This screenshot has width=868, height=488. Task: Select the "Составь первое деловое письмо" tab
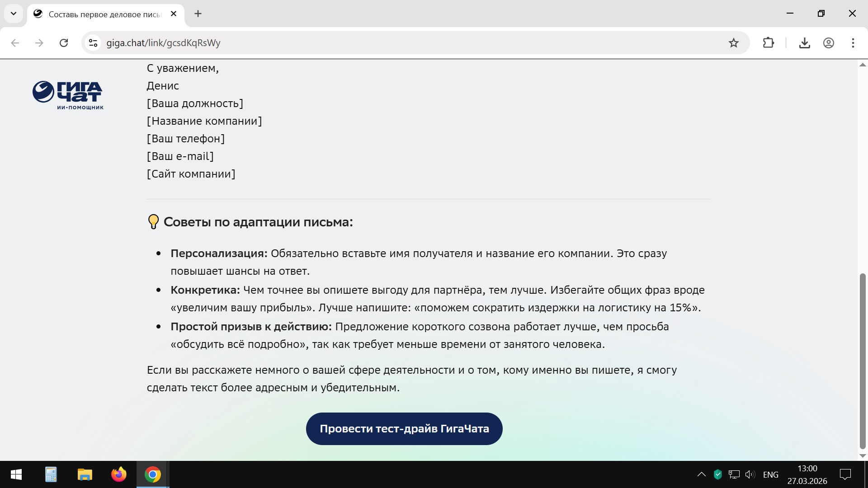[104, 14]
